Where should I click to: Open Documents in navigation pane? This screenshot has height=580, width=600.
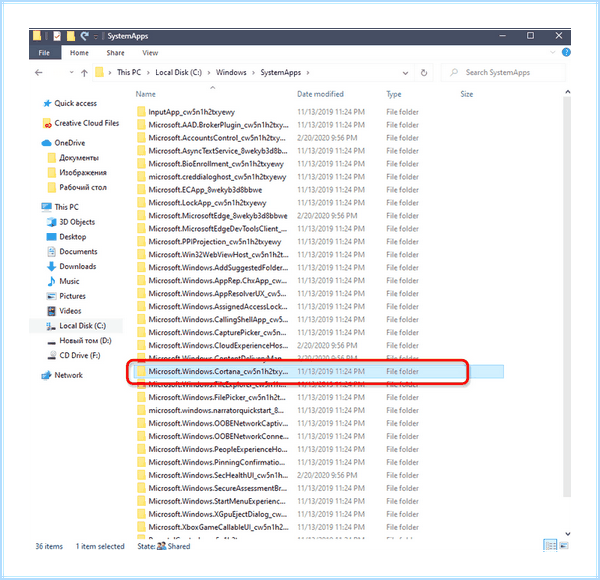click(x=72, y=251)
